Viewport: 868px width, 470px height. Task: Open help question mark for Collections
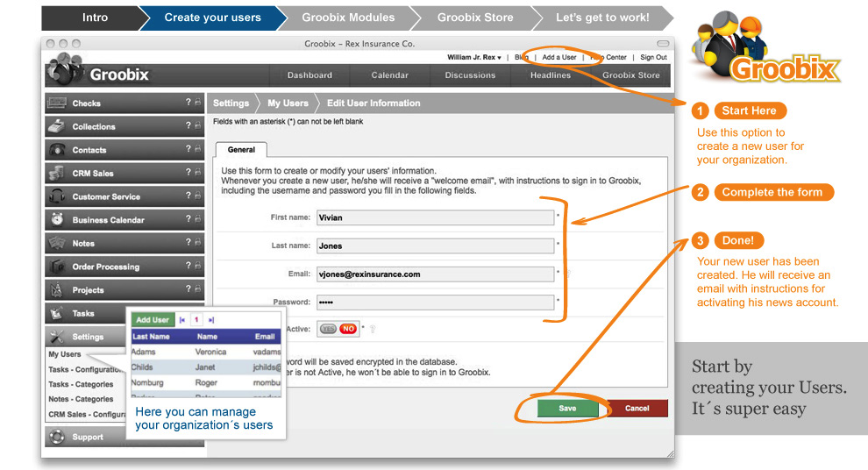[x=189, y=125]
